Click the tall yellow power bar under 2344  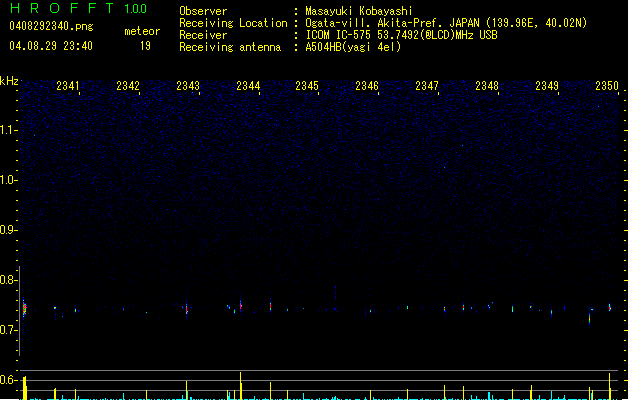[241, 386]
